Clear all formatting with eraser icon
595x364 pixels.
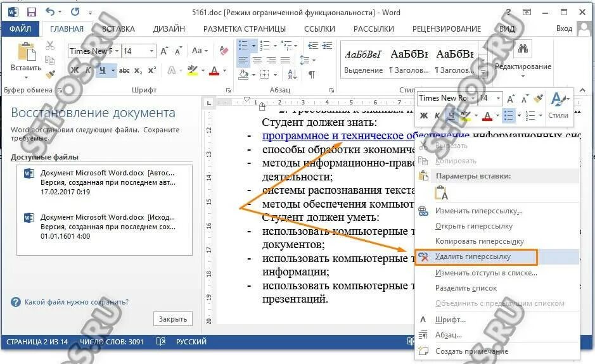pyautogui.click(x=224, y=51)
